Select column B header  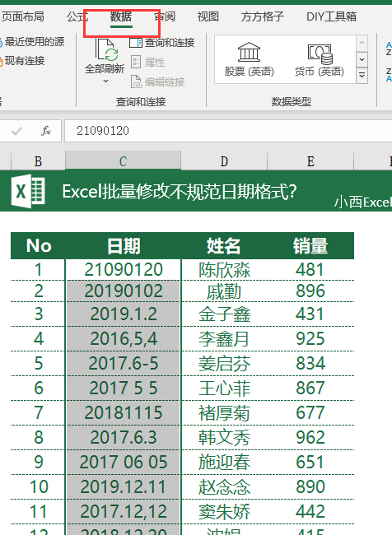[x=38, y=161]
